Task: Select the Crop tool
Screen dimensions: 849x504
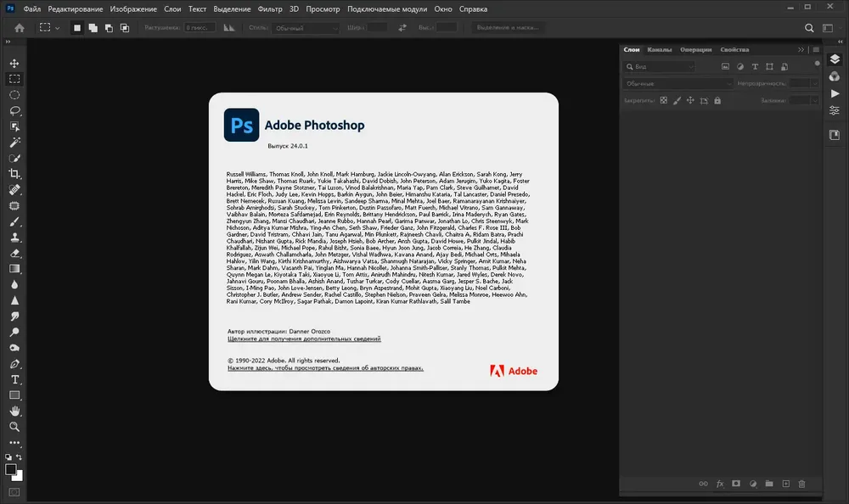Action: [14, 174]
